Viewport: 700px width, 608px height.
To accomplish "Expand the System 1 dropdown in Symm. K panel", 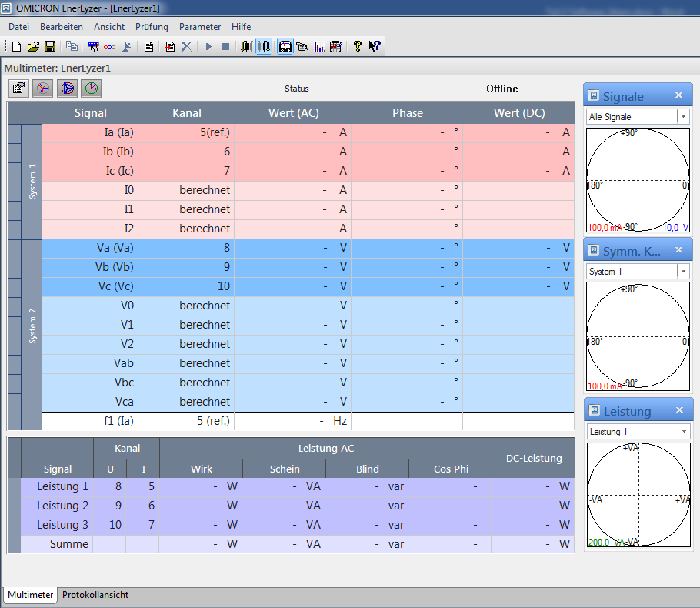I will point(683,271).
